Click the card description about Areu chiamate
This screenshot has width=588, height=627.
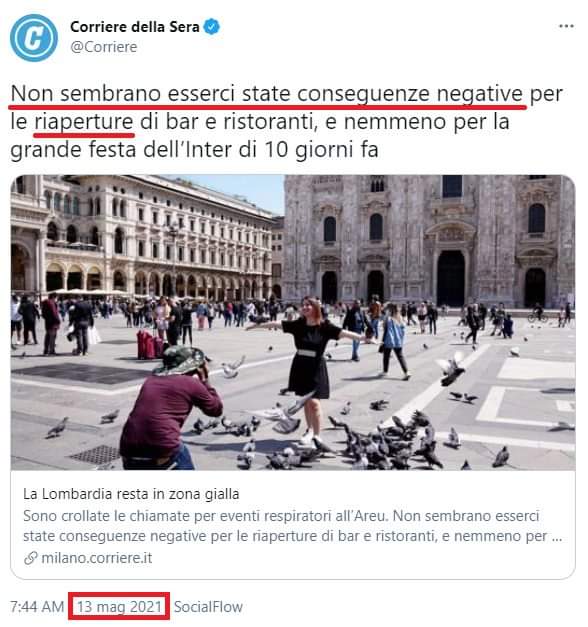click(292, 526)
